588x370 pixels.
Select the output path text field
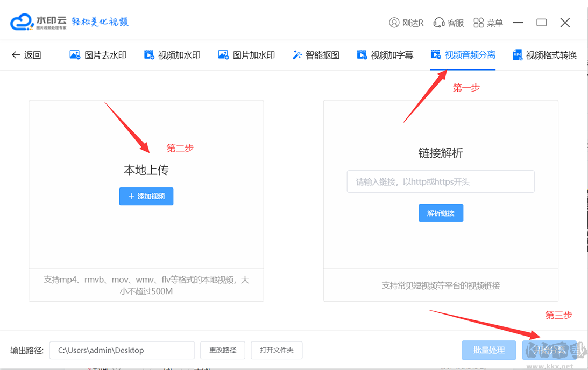point(122,350)
